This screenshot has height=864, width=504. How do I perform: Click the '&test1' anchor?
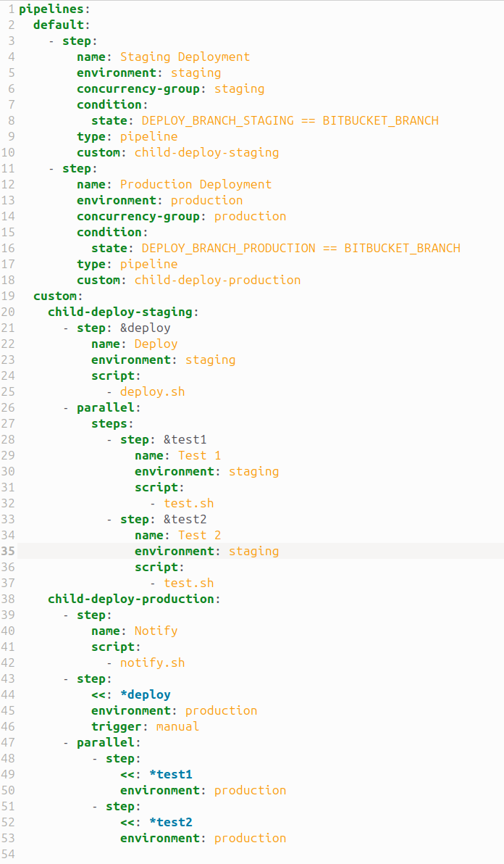185,440
